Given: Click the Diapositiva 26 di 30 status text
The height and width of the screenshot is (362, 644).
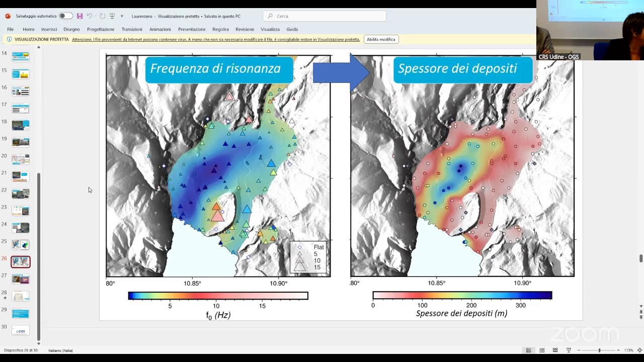Looking at the screenshot, I should tap(21, 350).
